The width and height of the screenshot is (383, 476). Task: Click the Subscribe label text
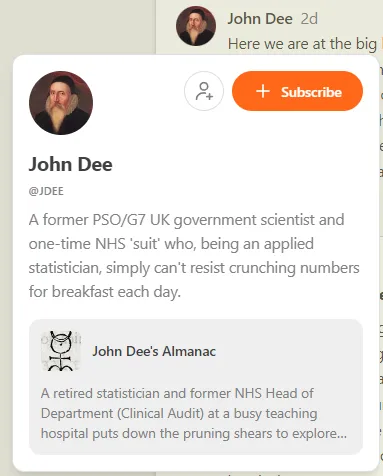coord(311,92)
